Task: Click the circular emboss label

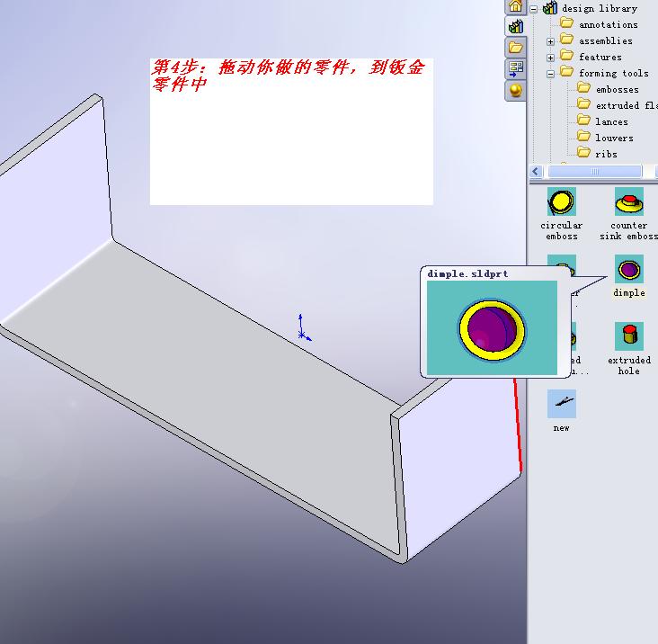Action: 562,231
